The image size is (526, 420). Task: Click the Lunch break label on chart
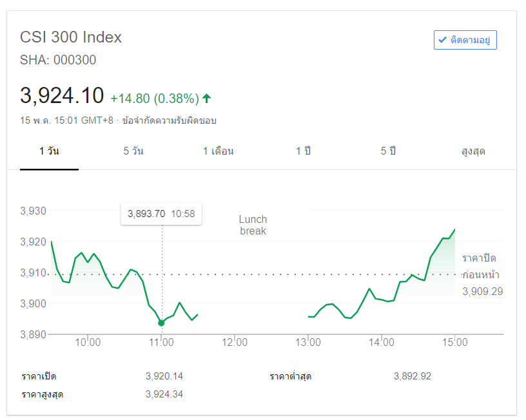click(253, 225)
